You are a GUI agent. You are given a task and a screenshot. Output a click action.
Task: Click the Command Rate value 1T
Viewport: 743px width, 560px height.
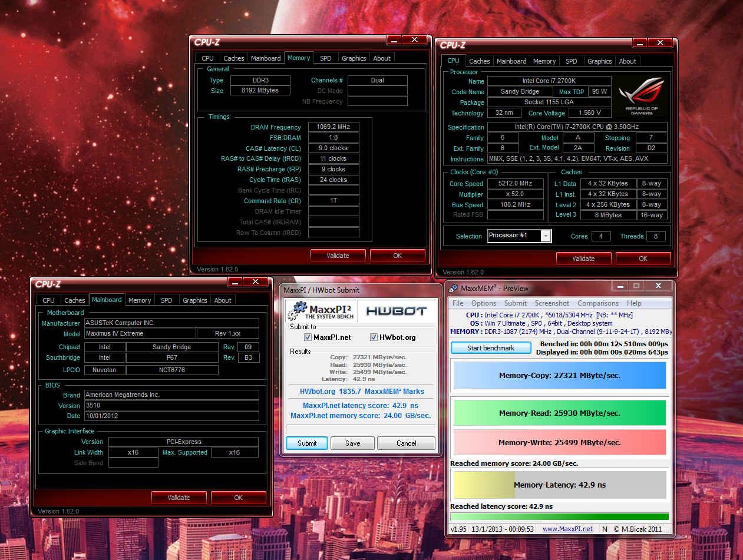tap(333, 201)
